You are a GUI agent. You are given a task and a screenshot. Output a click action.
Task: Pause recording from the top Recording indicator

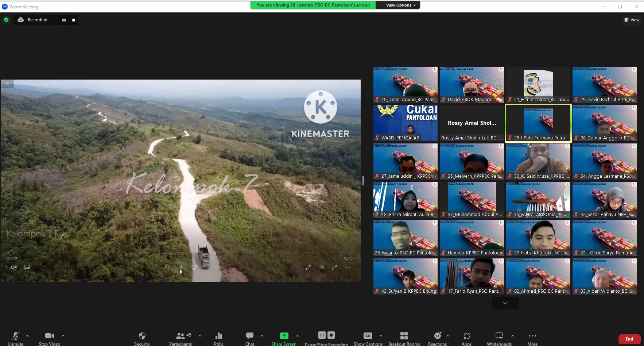[64, 20]
